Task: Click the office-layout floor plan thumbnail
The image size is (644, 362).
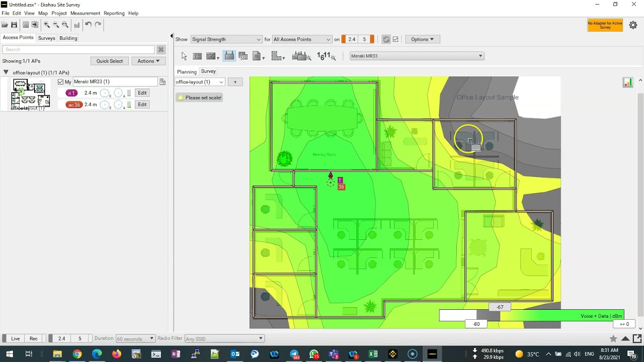Action: 30,93
